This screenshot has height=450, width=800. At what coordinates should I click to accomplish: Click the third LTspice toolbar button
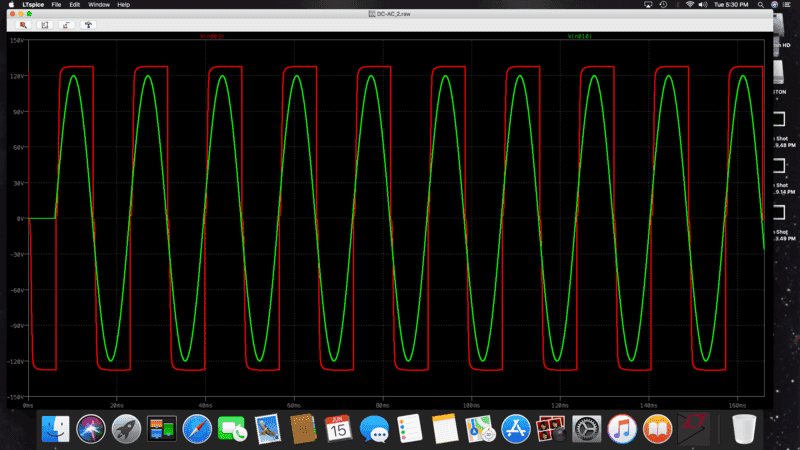pyautogui.click(x=67, y=24)
